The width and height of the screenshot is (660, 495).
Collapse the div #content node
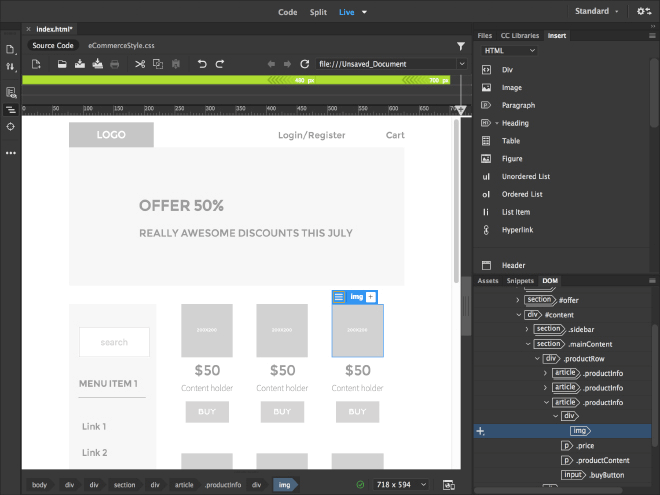519,315
